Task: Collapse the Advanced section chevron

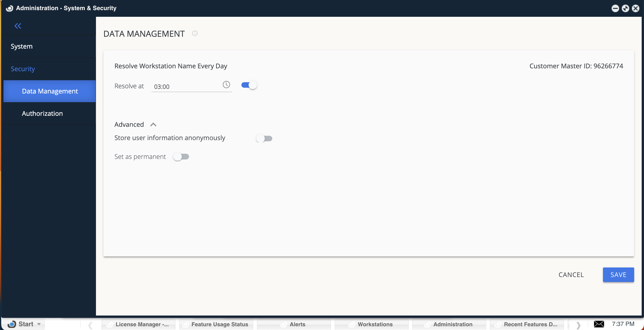Action: pyautogui.click(x=153, y=125)
